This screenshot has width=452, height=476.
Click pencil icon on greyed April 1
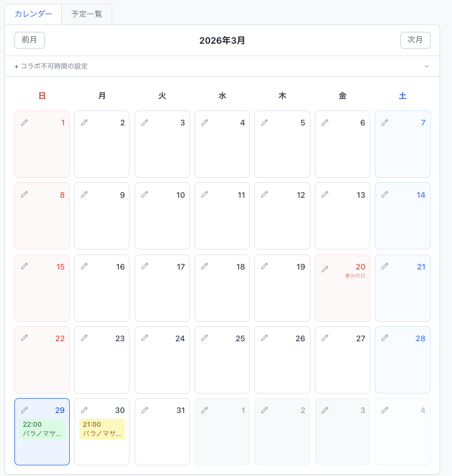point(204,410)
